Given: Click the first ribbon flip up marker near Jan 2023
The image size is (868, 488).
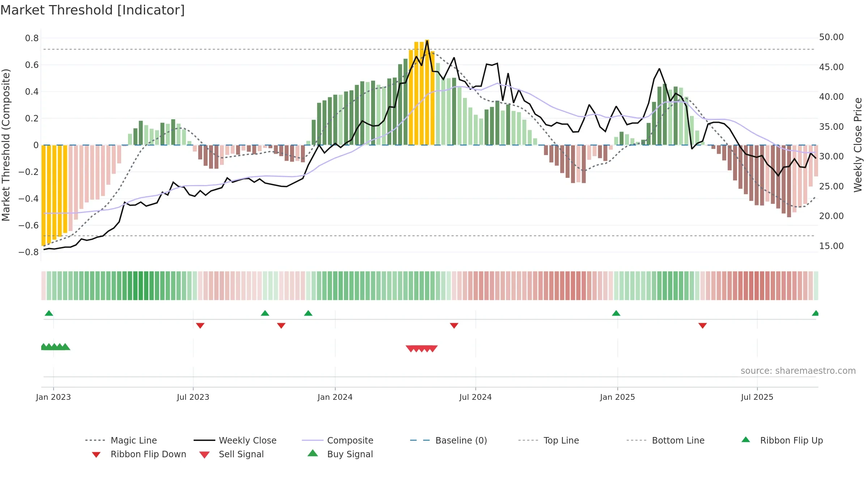Looking at the screenshot, I should (49, 313).
